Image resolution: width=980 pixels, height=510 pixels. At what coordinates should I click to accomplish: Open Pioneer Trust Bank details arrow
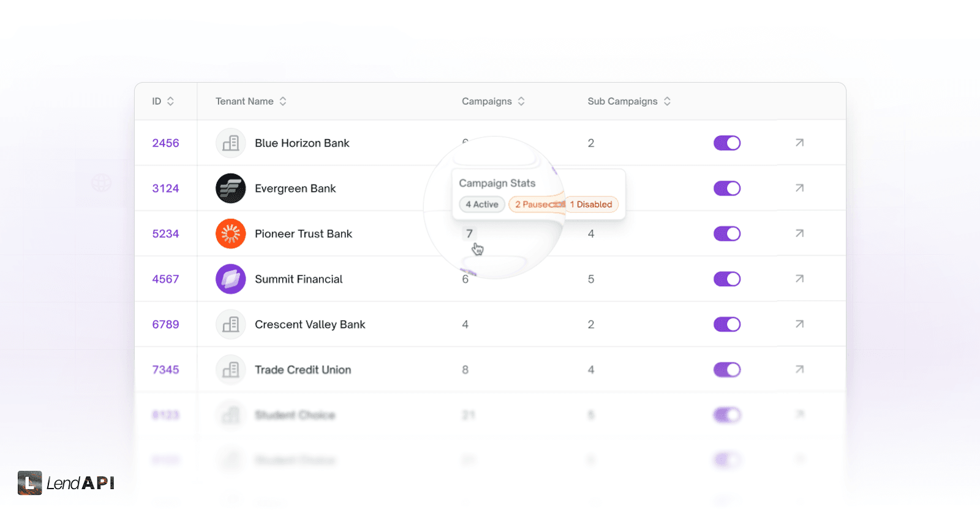799,234
